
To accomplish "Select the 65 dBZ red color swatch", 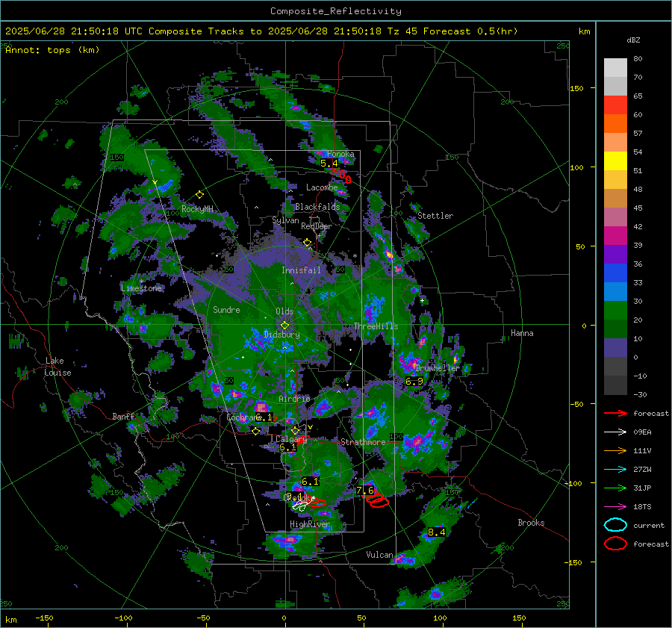I will [615, 105].
